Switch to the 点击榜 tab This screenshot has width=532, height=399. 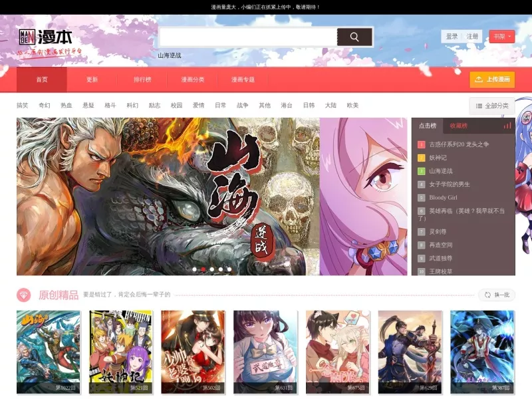428,126
